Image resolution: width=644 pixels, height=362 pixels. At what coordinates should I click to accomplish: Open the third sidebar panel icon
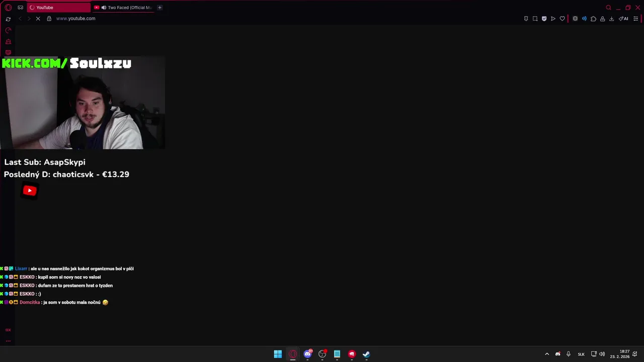(8, 52)
